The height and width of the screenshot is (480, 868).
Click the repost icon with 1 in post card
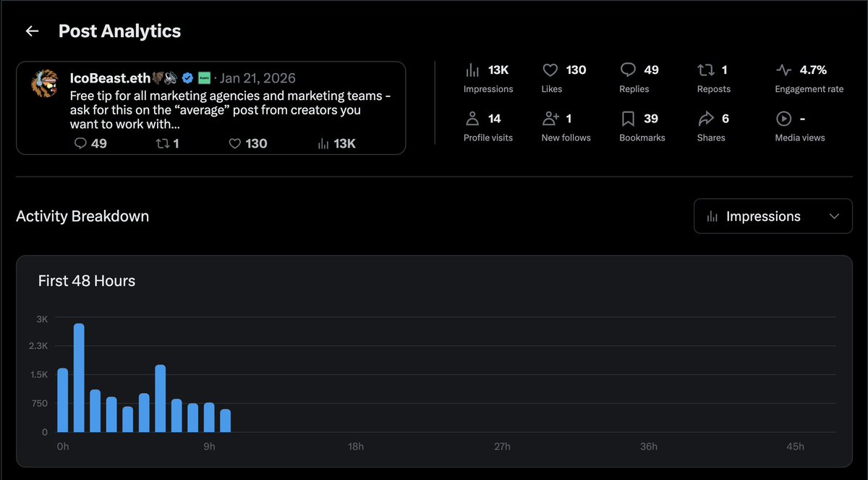pyautogui.click(x=163, y=143)
